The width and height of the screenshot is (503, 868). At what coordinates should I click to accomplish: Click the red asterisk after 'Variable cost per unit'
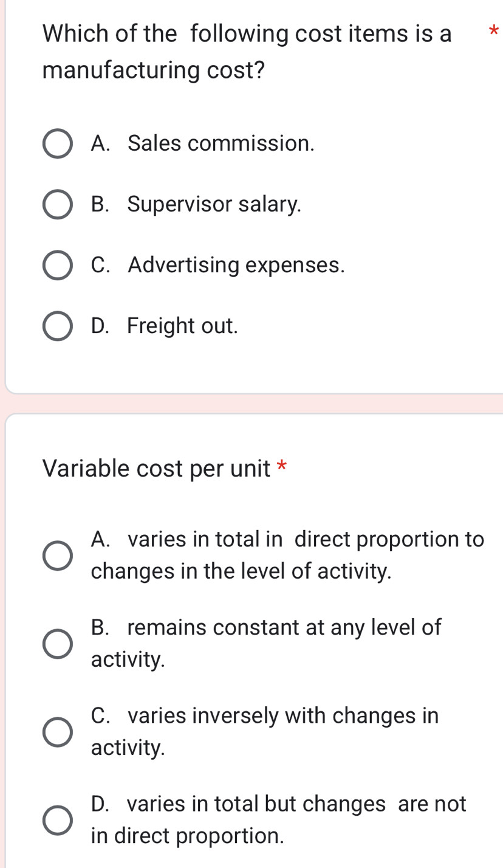(281, 467)
